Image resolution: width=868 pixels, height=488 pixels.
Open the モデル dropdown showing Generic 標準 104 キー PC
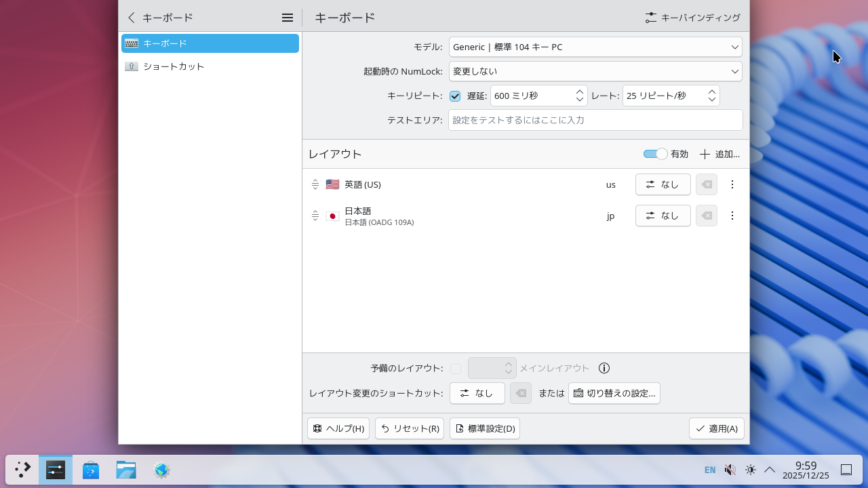tap(595, 47)
